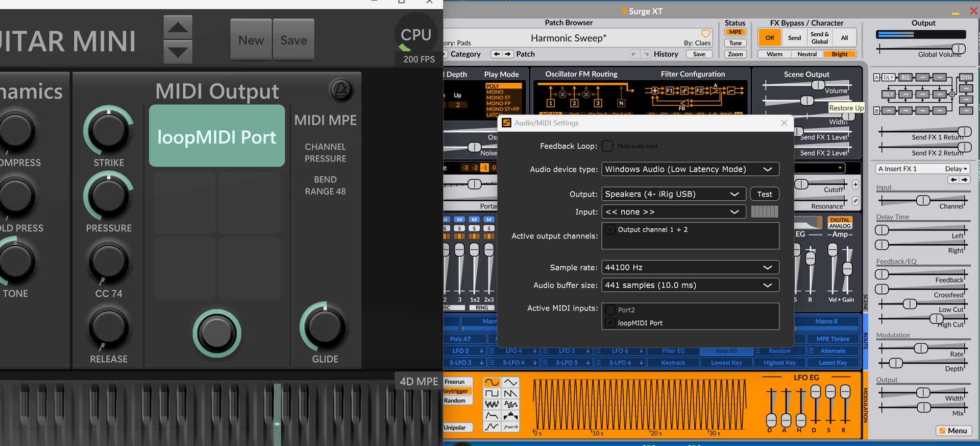Click Save button in Guitar Mini
The height and width of the screenshot is (446, 980).
293,40
